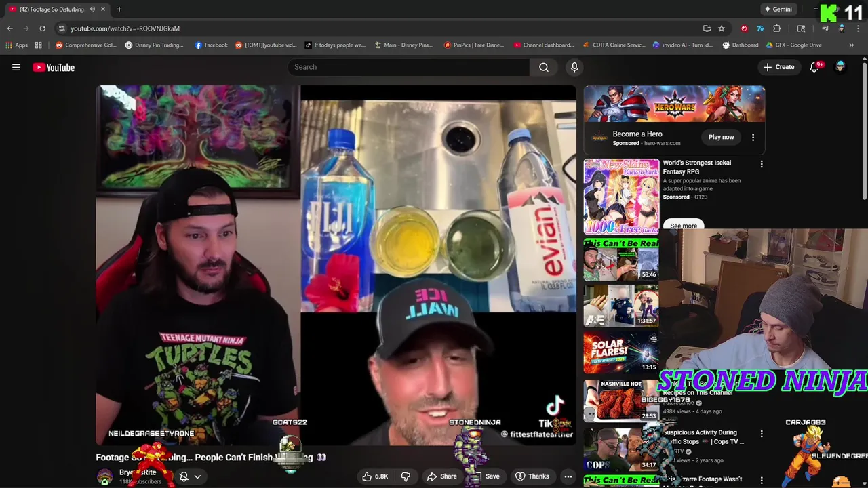Open the channel avatar under the video
The image size is (868, 488).
tap(104, 477)
